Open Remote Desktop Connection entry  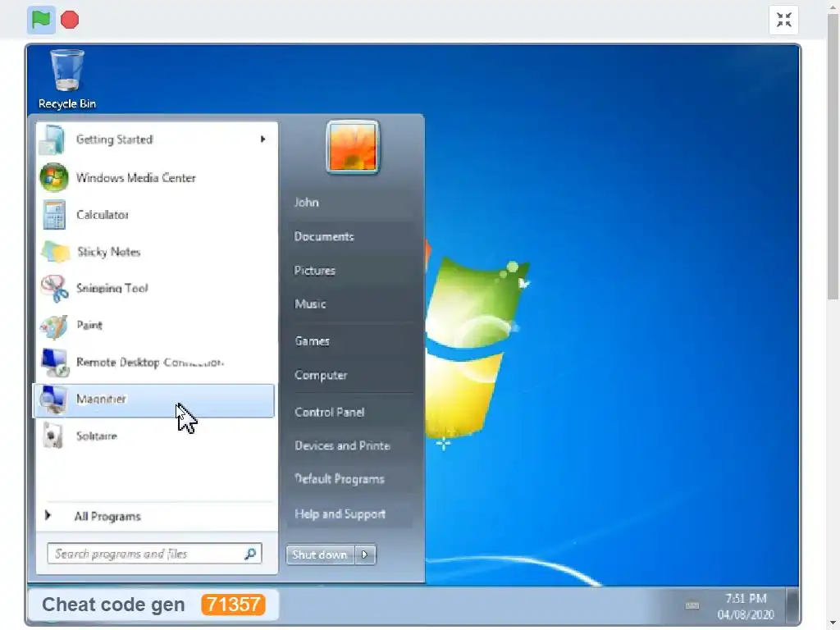click(x=155, y=363)
